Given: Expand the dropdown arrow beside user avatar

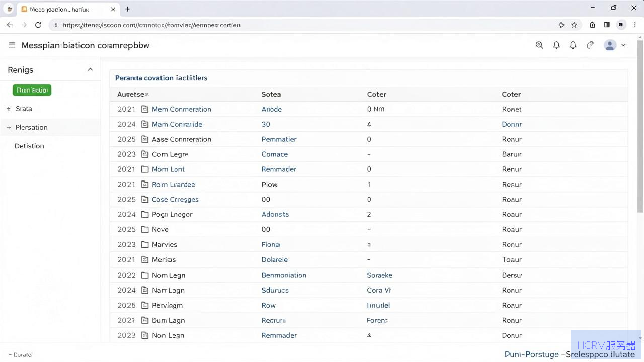Looking at the screenshot, I should pos(623,45).
